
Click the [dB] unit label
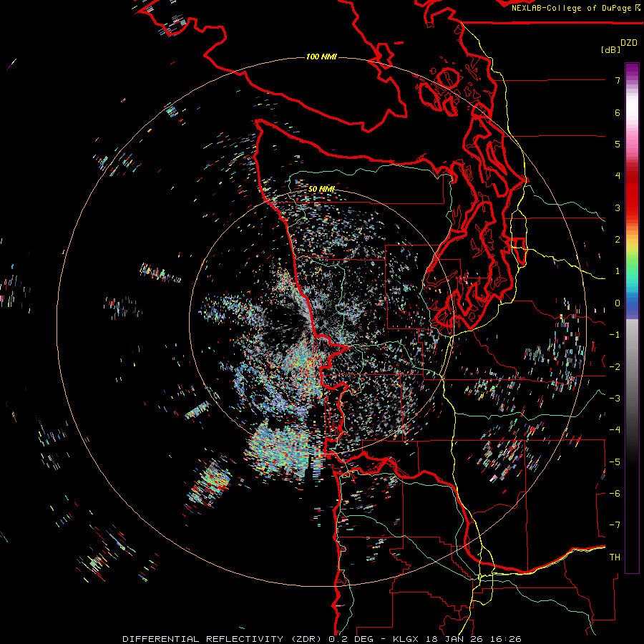pyautogui.click(x=610, y=49)
